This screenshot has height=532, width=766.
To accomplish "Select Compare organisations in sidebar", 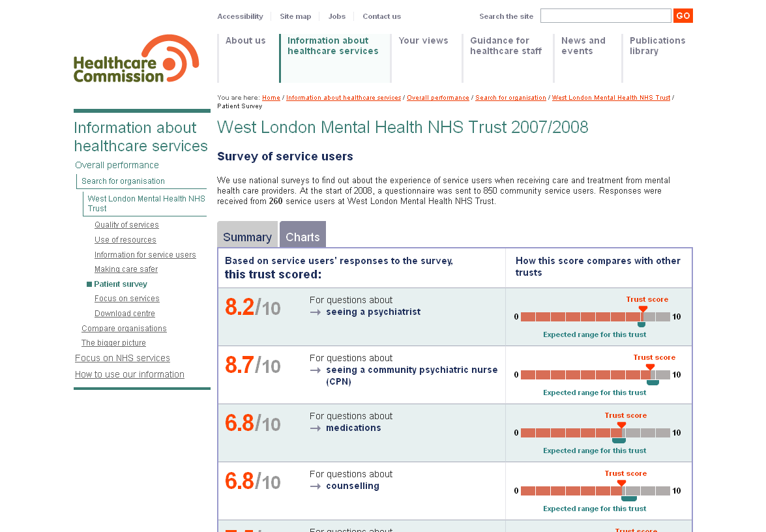I will (124, 329).
